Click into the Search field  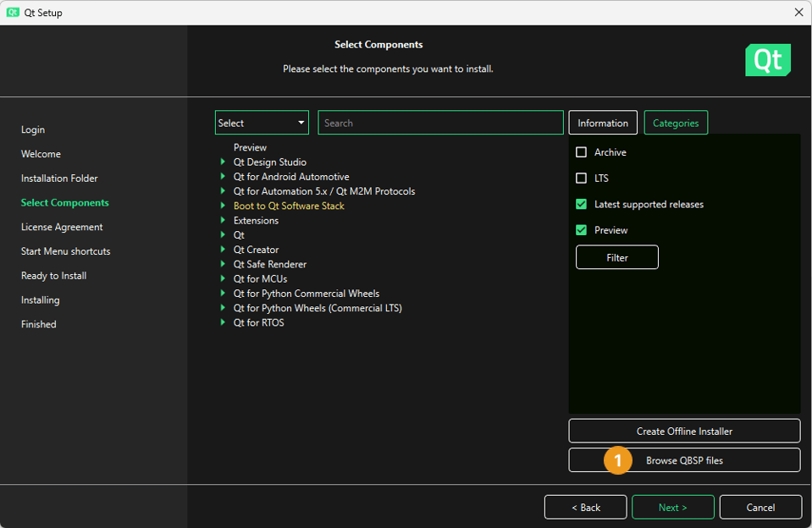click(440, 123)
